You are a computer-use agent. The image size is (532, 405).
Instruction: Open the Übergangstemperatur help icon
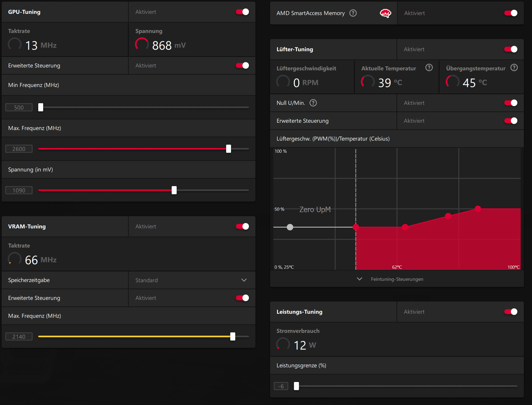coord(514,67)
